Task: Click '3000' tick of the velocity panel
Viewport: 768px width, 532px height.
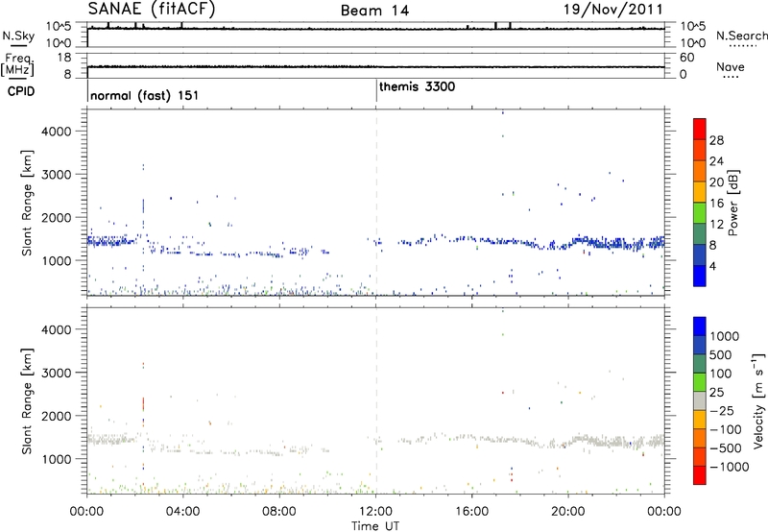Action: [x=57, y=373]
